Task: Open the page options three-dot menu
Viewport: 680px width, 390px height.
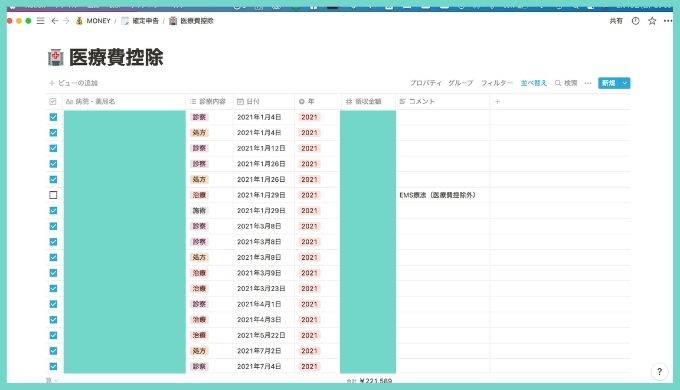Action: [x=668, y=21]
